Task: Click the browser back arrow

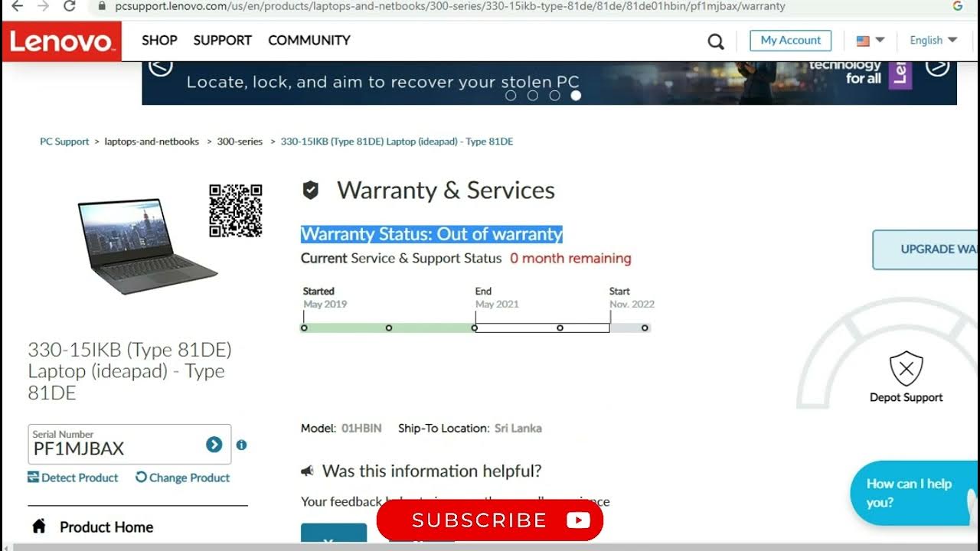Action: [17, 6]
